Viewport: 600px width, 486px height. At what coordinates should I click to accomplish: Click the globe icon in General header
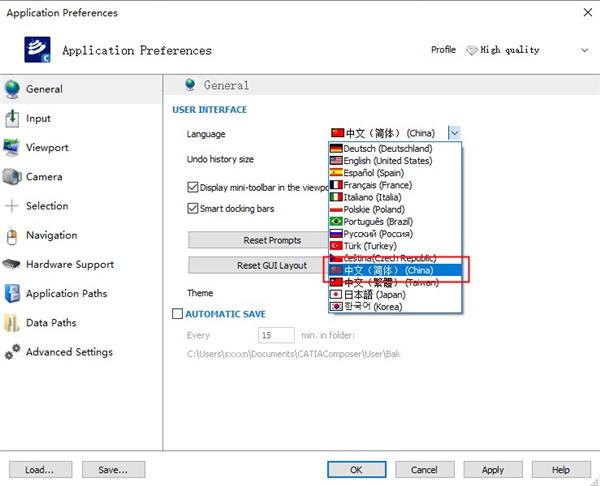(190, 85)
